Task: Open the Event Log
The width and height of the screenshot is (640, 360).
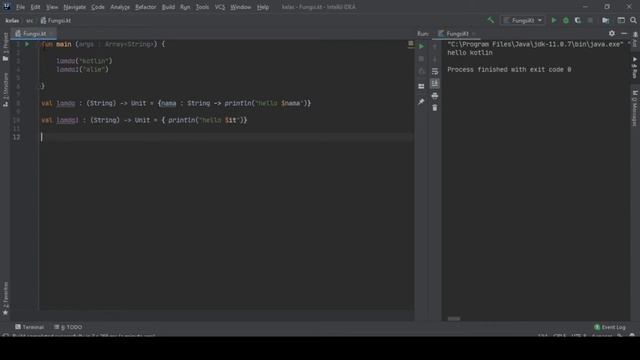Action: [610, 327]
